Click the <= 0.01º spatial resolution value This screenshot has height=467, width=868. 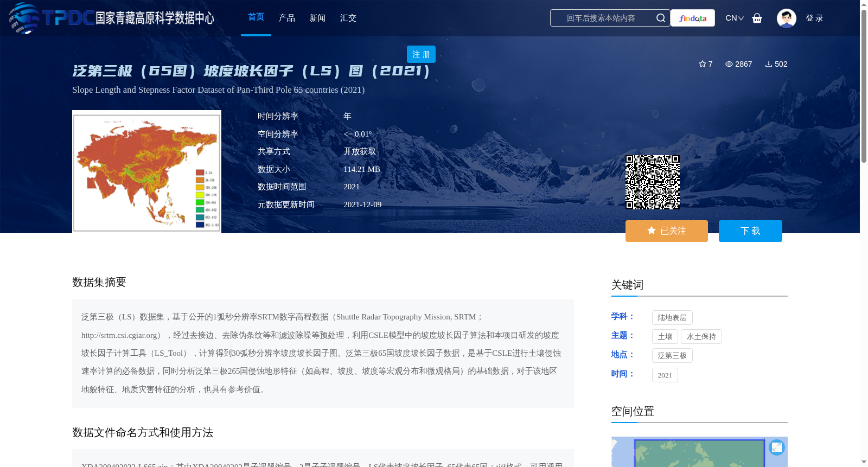pos(358,134)
